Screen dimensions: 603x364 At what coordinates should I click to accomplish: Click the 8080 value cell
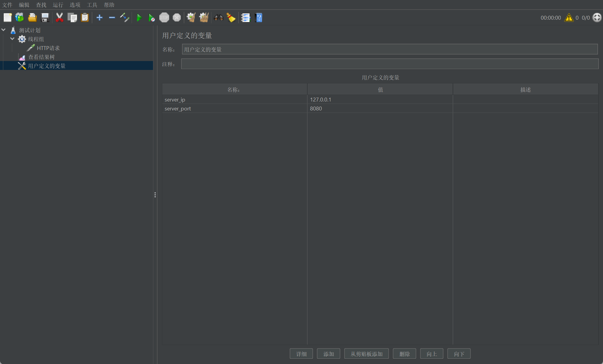[x=380, y=108]
